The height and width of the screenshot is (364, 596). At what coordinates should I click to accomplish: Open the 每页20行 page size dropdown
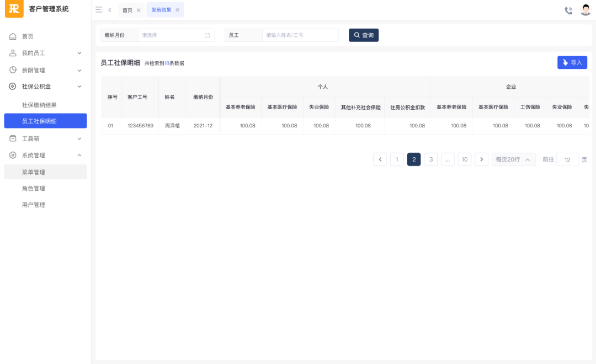tap(513, 159)
